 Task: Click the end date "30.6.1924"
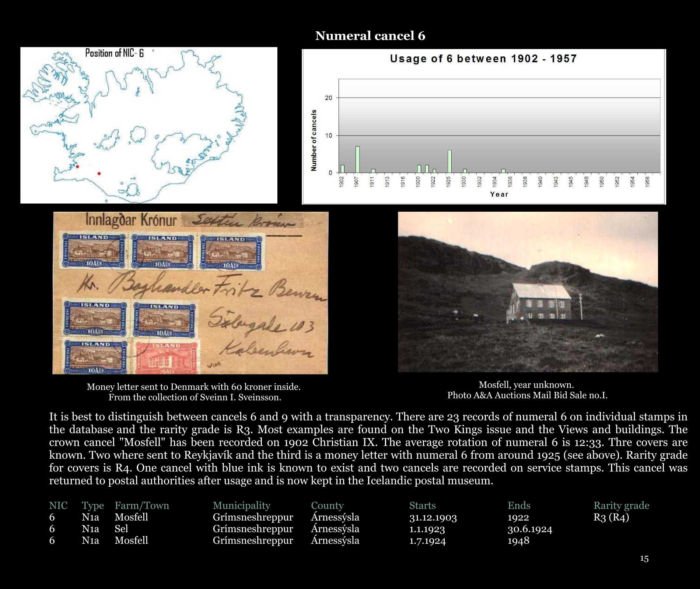(529, 529)
